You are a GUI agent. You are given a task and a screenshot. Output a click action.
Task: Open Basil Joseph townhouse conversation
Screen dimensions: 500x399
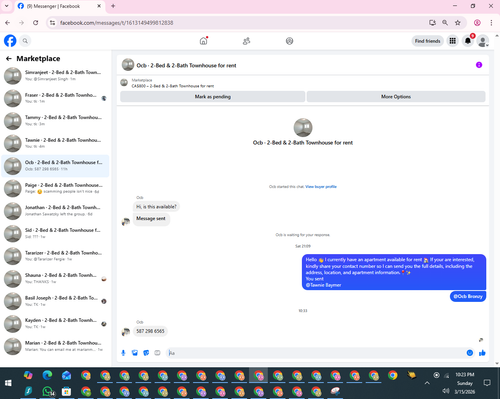(x=55, y=301)
